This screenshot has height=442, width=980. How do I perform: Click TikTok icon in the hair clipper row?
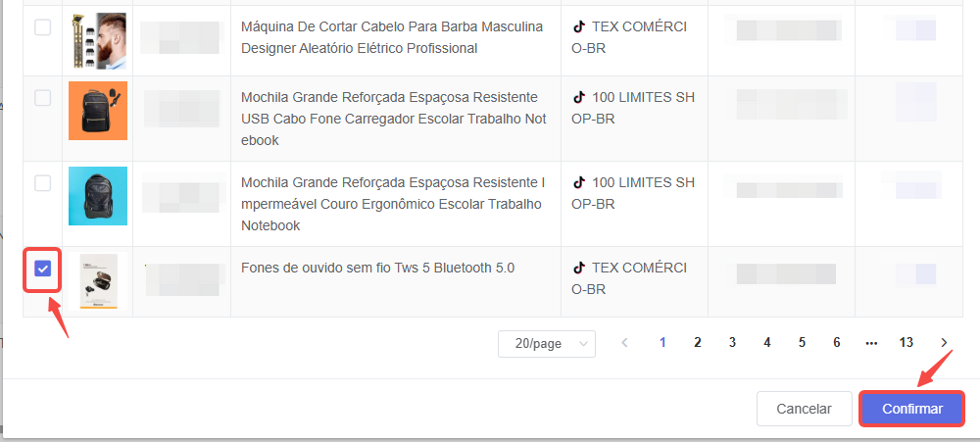tap(579, 27)
